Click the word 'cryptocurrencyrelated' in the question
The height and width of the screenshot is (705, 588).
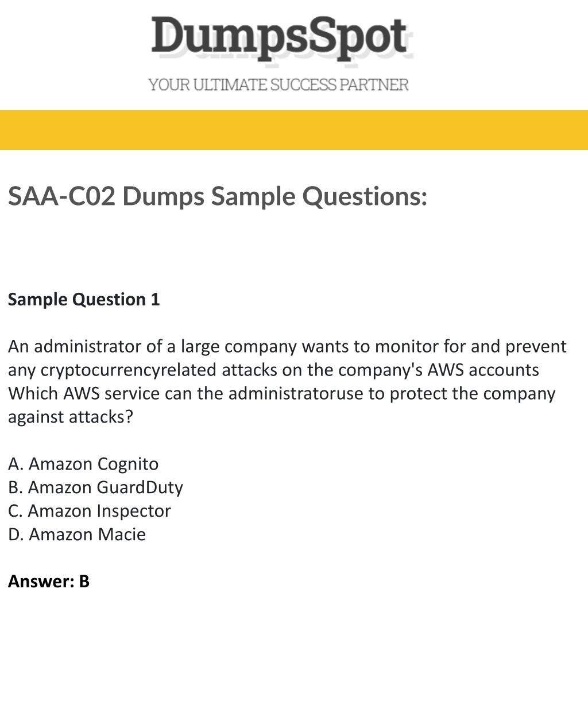[x=129, y=370]
